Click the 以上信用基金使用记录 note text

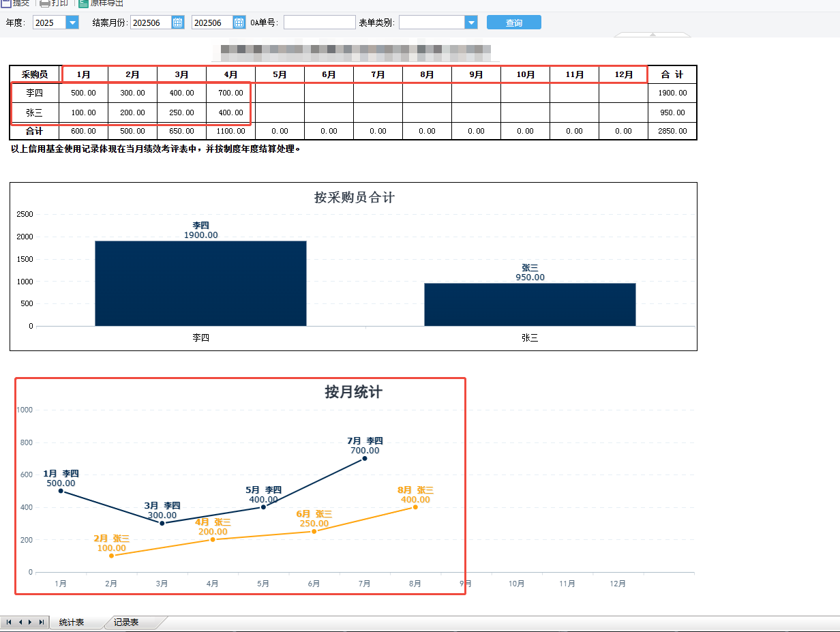pyautogui.click(x=156, y=149)
